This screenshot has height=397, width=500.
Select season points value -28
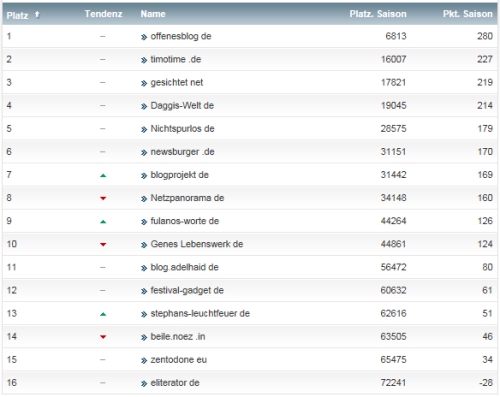486,383
